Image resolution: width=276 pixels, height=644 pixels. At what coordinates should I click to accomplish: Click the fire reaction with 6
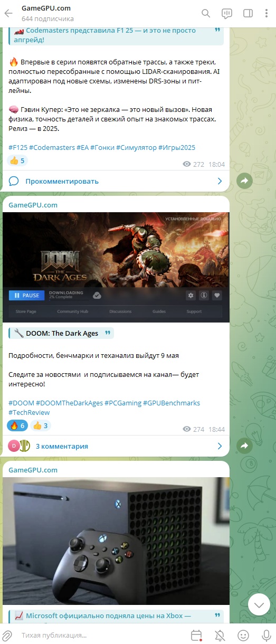(x=17, y=425)
